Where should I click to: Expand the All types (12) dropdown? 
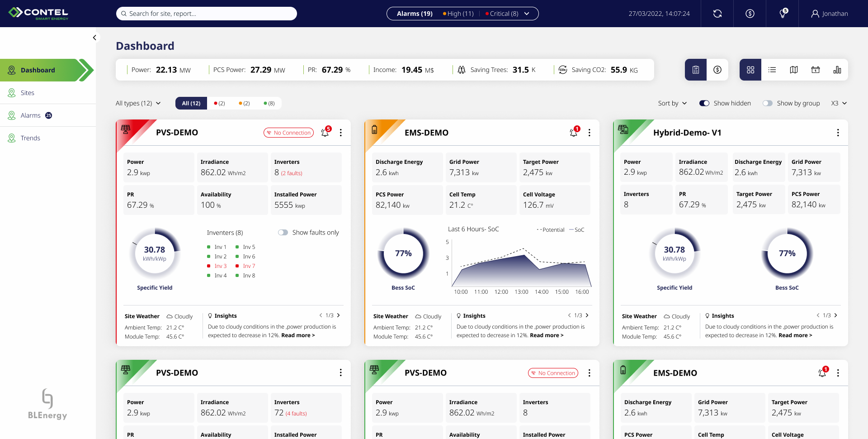click(138, 103)
